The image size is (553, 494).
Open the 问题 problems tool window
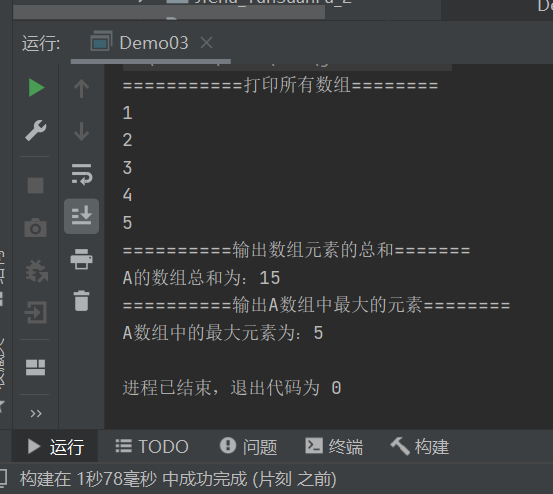click(x=249, y=447)
